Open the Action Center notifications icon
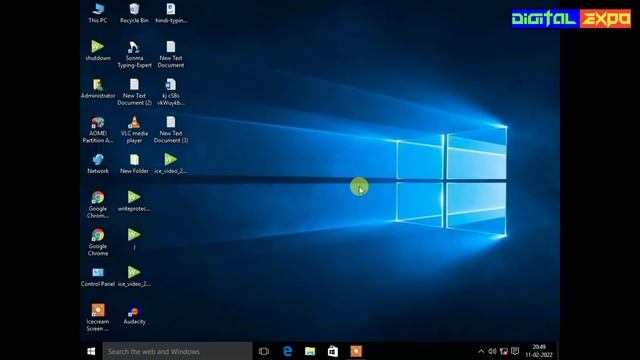Screen dimensions: 640x360 pos(516,351)
